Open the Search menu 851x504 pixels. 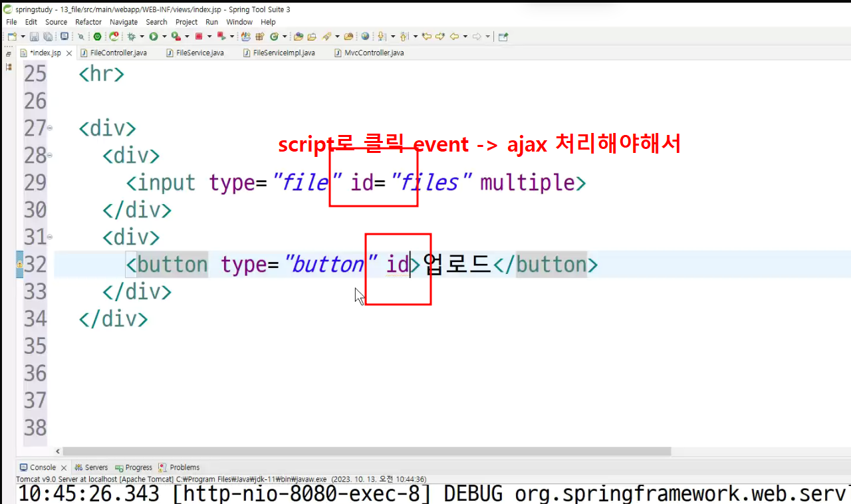point(156,22)
